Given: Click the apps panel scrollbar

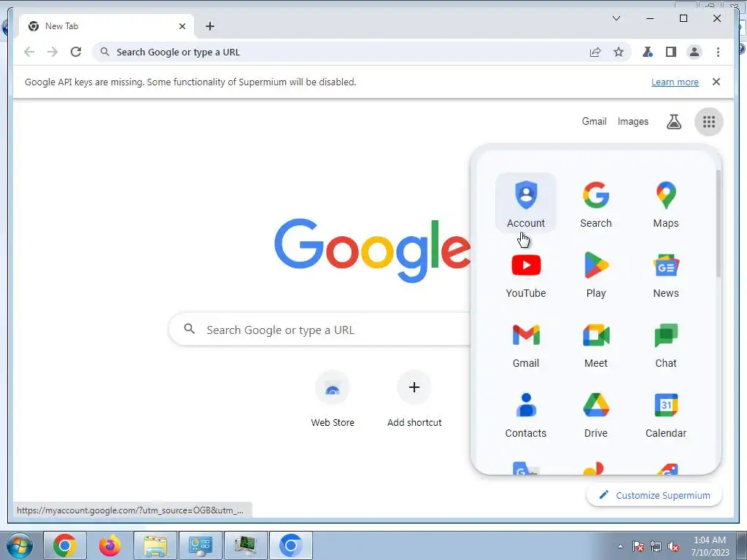Looking at the screenshot, I should pos(718,223).
